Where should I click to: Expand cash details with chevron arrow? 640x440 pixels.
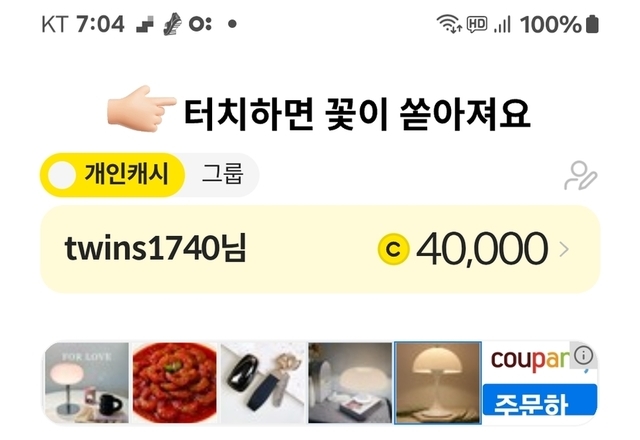(564, 249)
